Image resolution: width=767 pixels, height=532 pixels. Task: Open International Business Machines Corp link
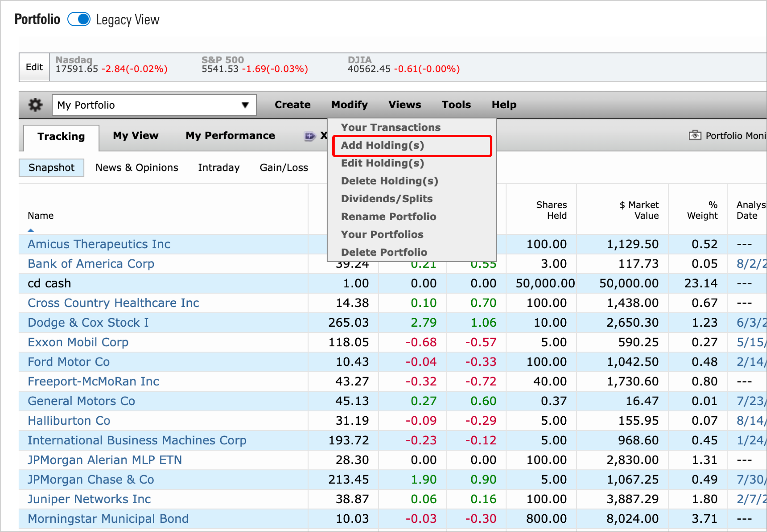[x=137, y=440]
